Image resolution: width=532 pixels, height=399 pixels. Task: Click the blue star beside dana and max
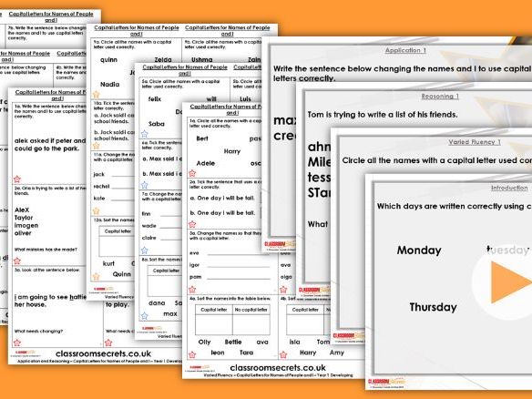coord(145,316)
